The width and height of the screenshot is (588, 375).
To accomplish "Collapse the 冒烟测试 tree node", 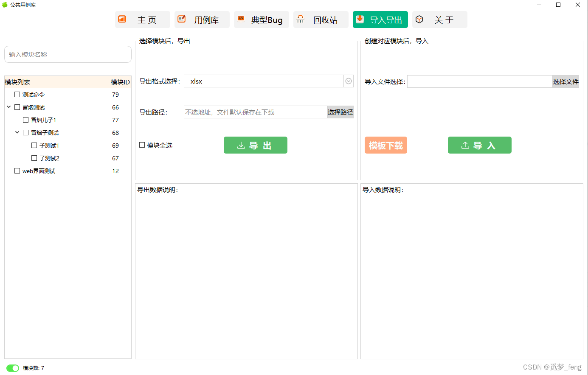I will [x=9, y=107].
